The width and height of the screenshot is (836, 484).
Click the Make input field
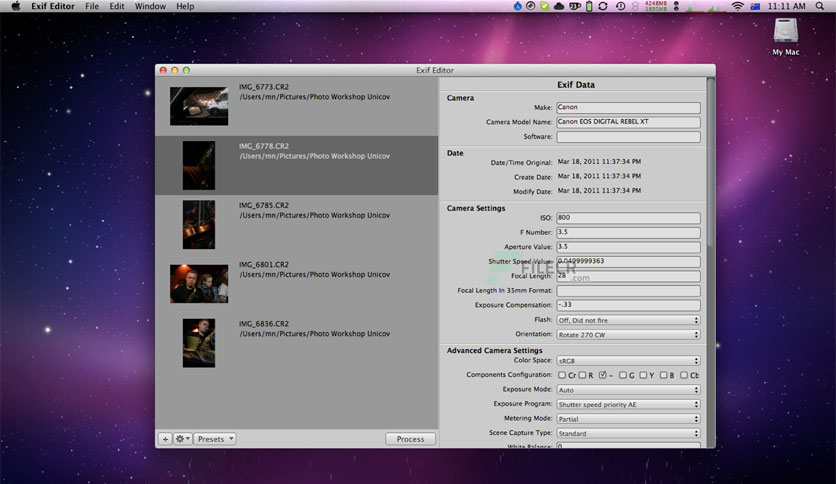(628, 107)
